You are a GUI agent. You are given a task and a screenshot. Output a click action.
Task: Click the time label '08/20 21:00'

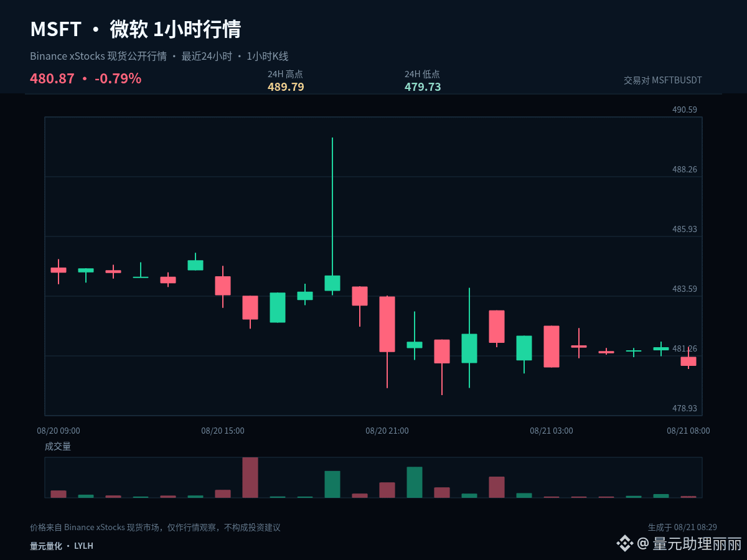click(387, 431)
